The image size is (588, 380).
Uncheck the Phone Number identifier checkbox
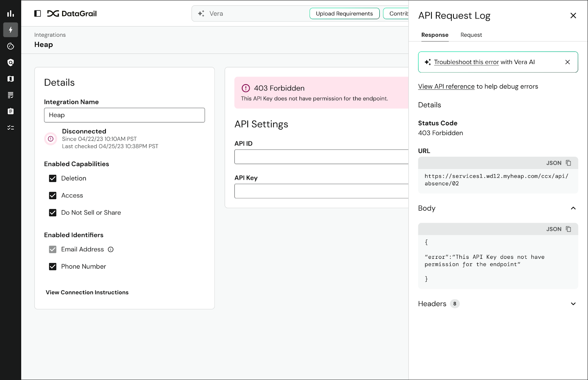53,266
